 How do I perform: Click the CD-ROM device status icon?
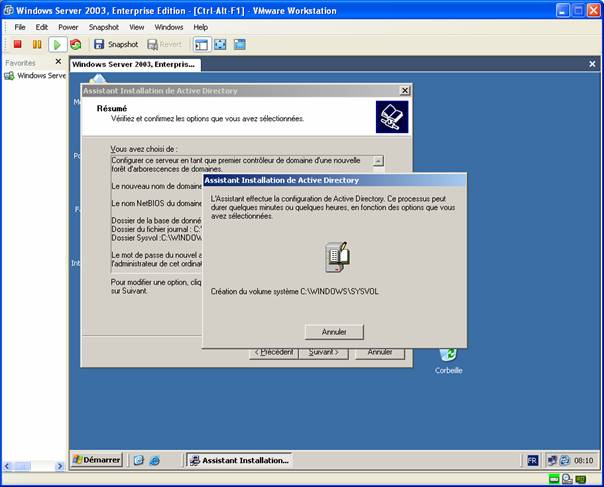(567, 479)
